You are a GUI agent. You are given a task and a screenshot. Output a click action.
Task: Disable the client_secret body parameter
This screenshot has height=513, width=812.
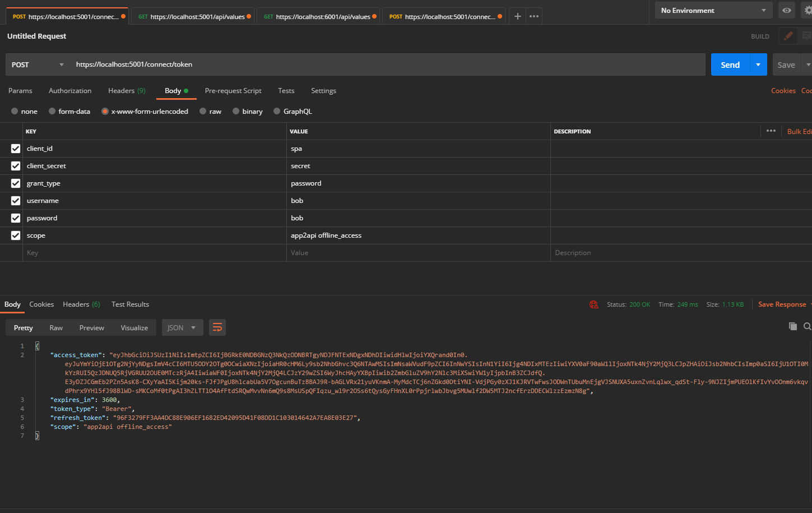15,165
